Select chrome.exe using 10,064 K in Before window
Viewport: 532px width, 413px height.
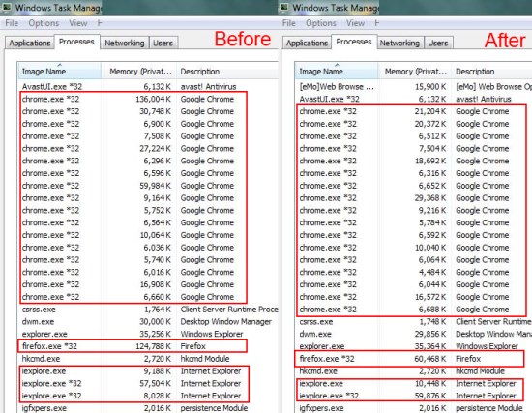[x=148, y=235]
